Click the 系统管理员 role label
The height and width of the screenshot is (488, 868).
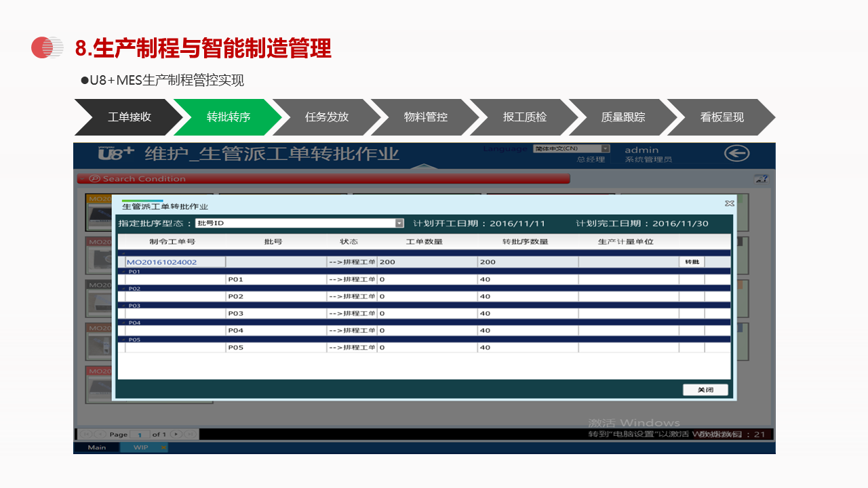[x=648, y=160]
